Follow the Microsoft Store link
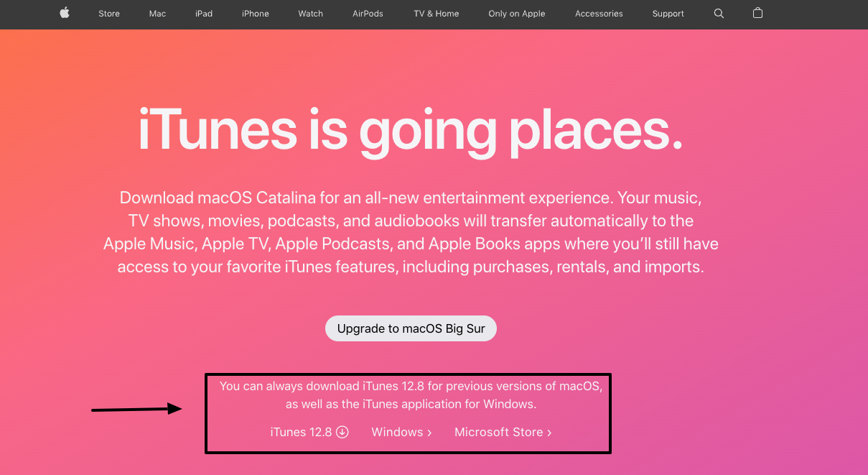This screenshot has height=475, width=868. click(x=503, y=432)
